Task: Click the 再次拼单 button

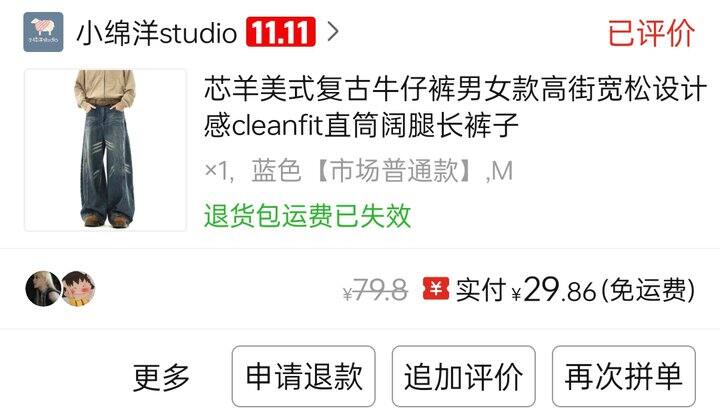Action: pos(624,376)
